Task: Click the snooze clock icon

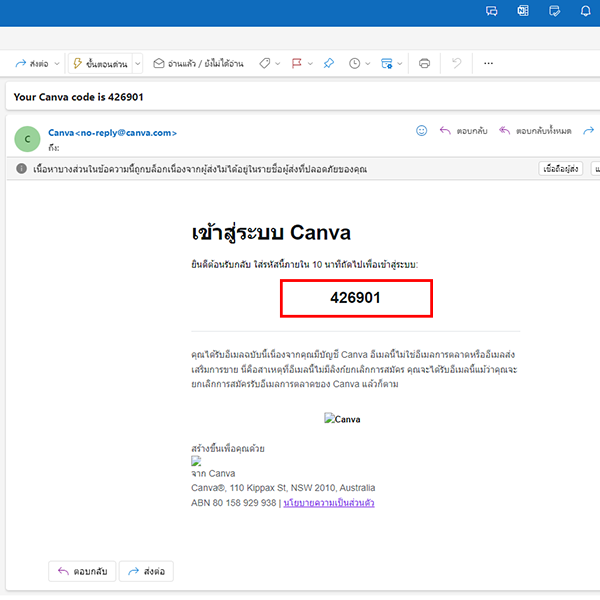Action: 355,64
